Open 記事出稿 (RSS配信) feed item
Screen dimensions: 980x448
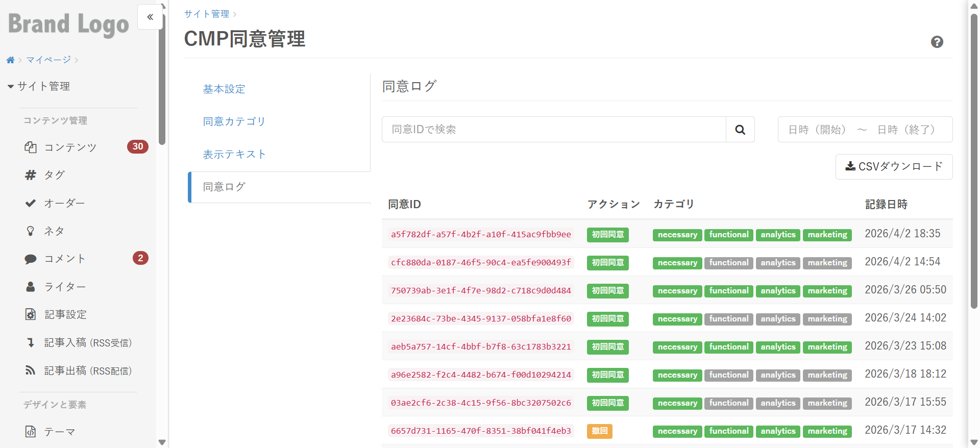87,370
